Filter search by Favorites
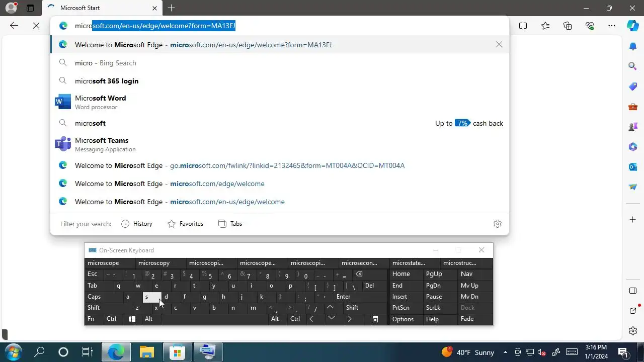This screenshot has width=644, height=362. click(x=186, y=224)
